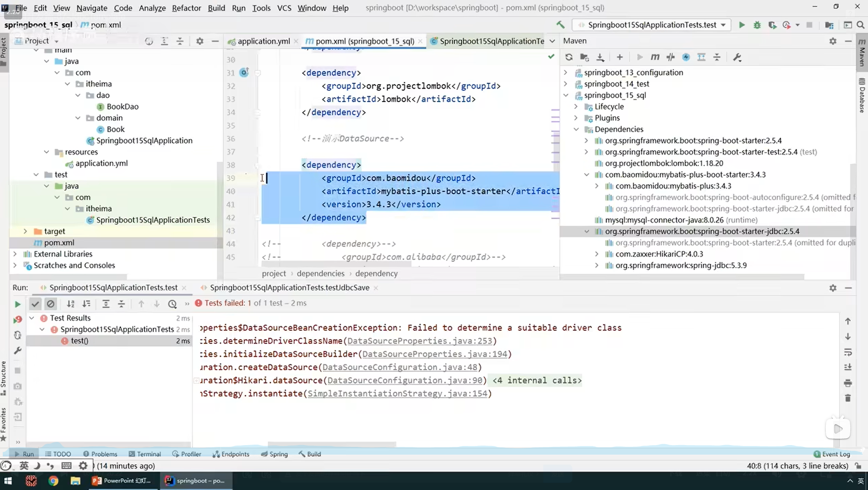Screen dimensions: 868x490
Task: Open Project panel gear settings
Action: 200,41
